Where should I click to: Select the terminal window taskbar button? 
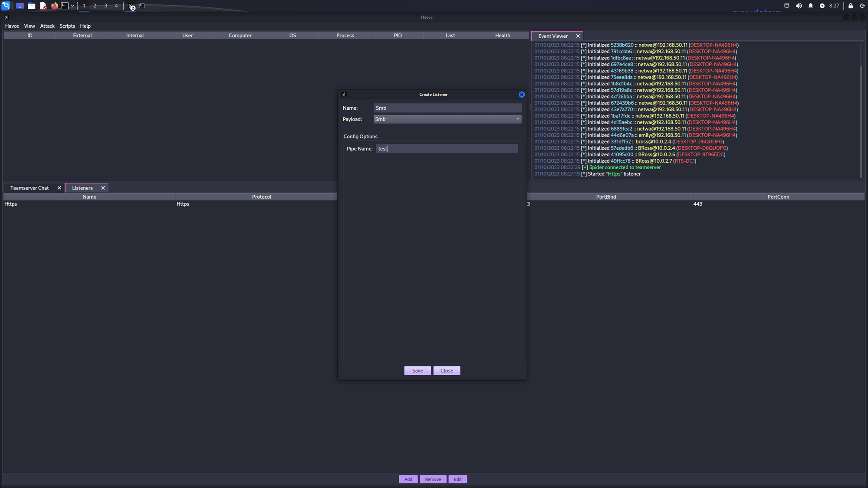click(x=142, y=6)
